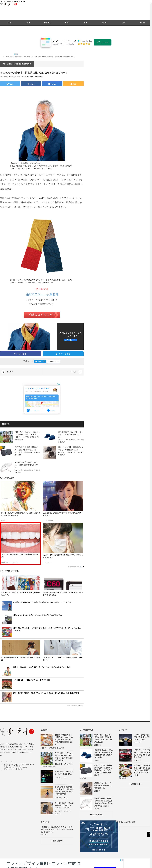
Task: Open サライの通販「らくだ屋通信販売部」商品 category tab
Action: click(17, 64)
